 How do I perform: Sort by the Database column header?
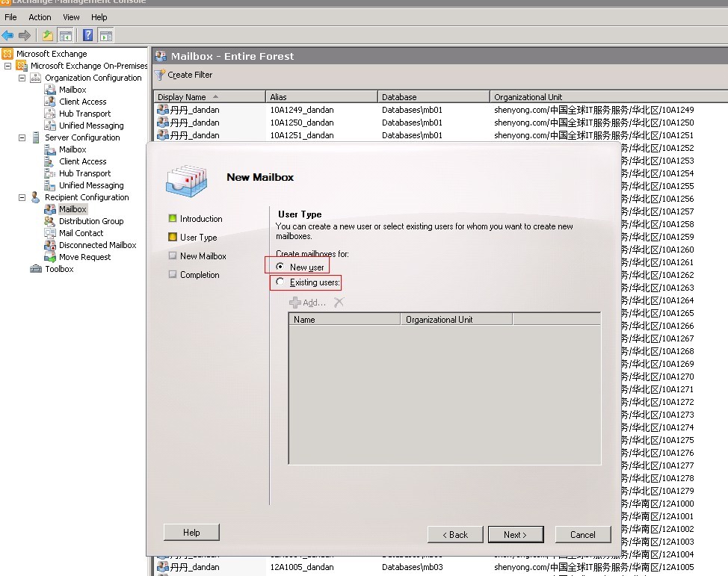pyautogui.click(x=434, y=97)
